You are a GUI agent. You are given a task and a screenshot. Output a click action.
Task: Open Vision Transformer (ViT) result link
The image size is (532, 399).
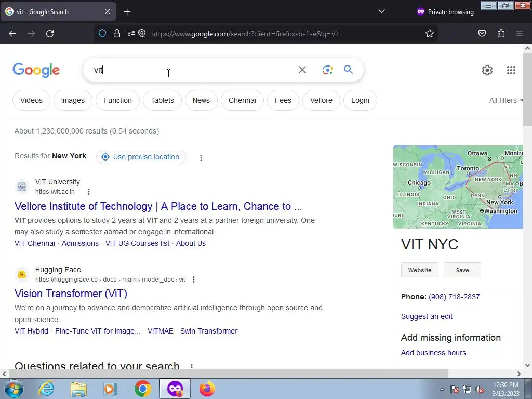tap(71, 294)
